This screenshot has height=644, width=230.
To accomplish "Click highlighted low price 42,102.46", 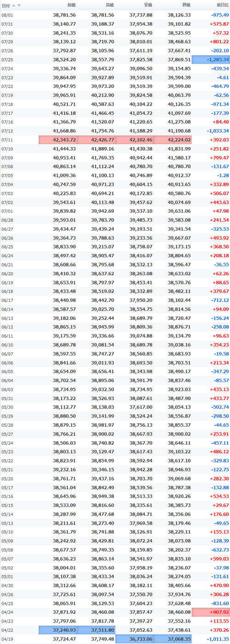I will tap(134, 140).
